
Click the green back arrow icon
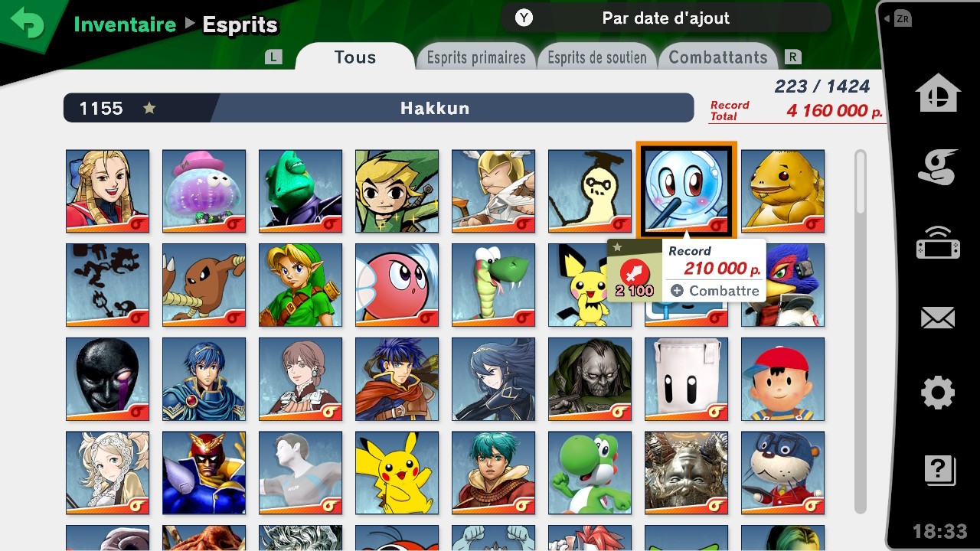coord(28,25)
